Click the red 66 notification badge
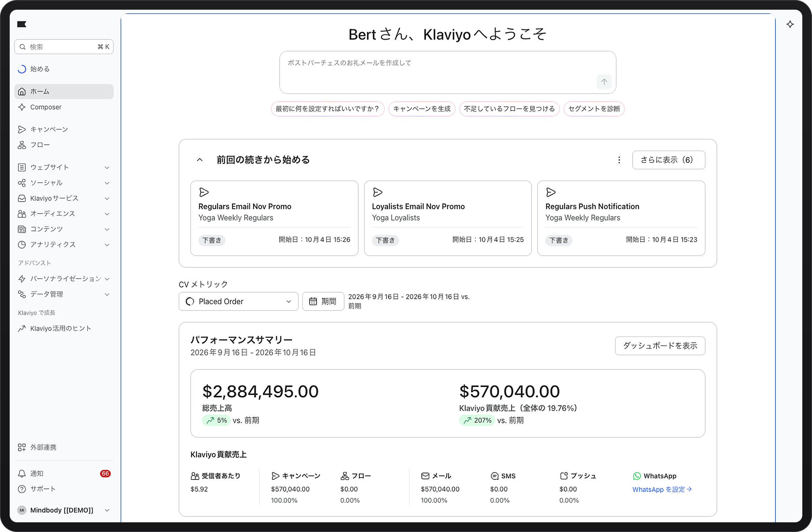Image resolution: width=812 pixels, height=532 pixels. pyautogui.click(x=105, y=474)
